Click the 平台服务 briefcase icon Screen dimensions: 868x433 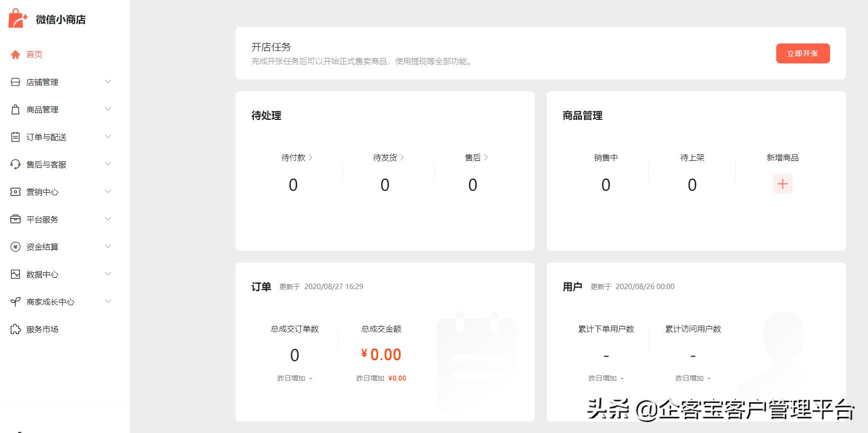(x=15, y=219)
